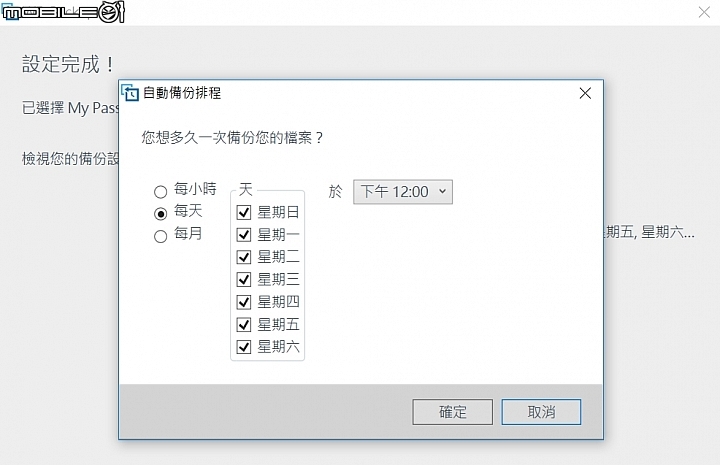Close the 自動備份排程 dialog with X

pos(585,93)
